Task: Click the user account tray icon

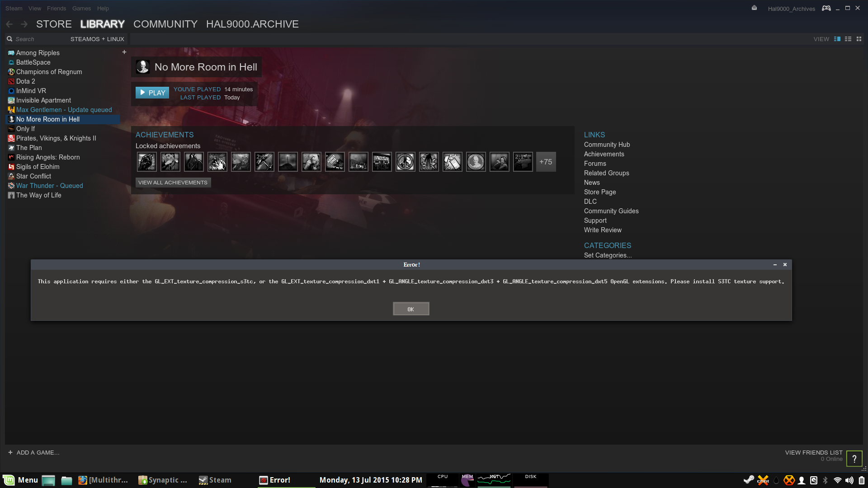Action: (x=802, y=480)
